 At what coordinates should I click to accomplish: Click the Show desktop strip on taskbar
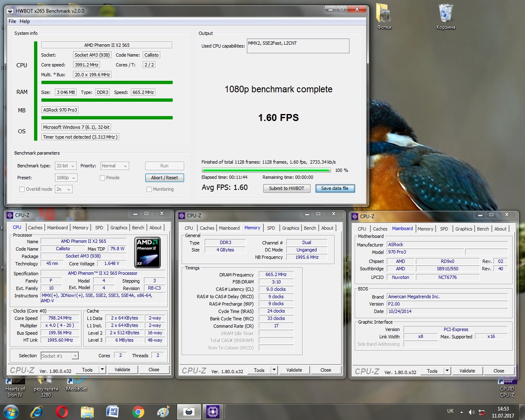tap(522, 412)
